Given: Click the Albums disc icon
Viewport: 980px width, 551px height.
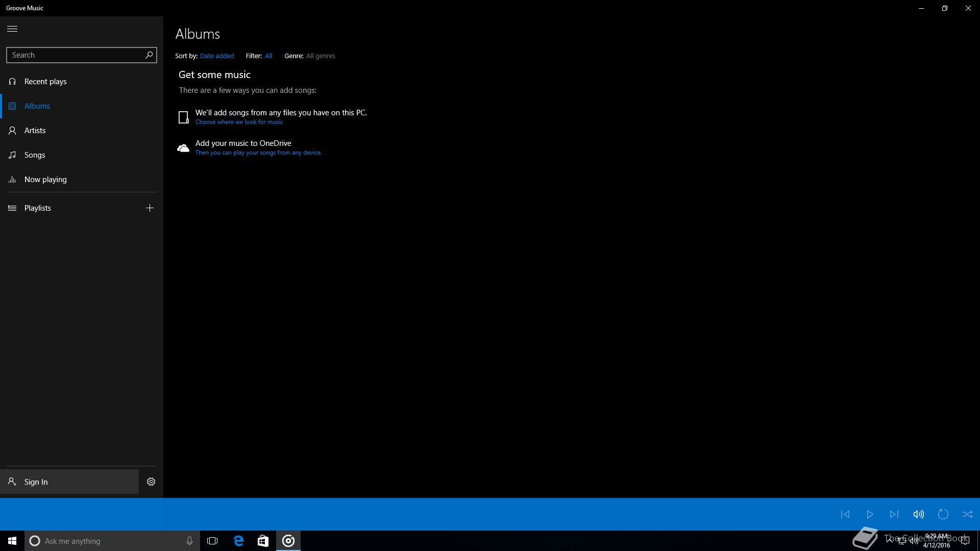Looking at the screenshot, I should click(x=12, y=106).
